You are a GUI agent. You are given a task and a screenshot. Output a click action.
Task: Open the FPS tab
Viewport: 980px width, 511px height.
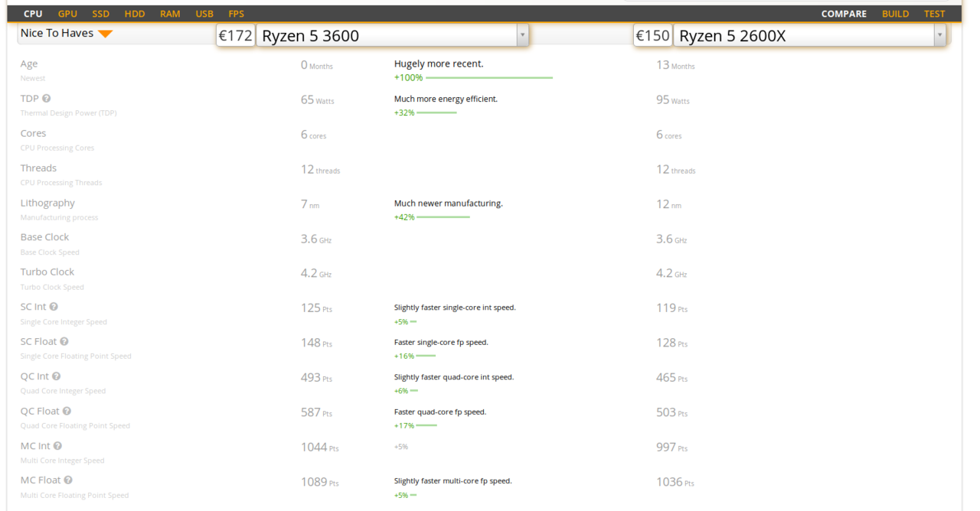pos(236,14)
